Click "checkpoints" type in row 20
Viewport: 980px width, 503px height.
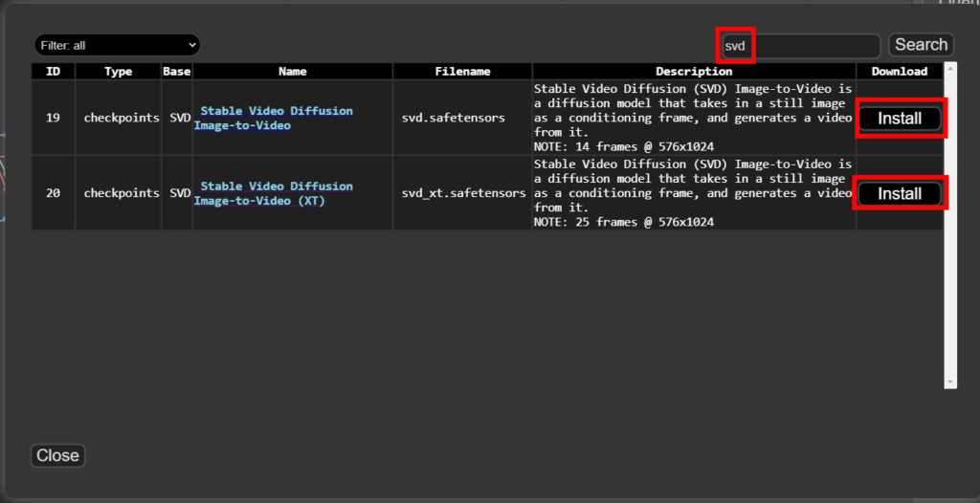point(118,193)
